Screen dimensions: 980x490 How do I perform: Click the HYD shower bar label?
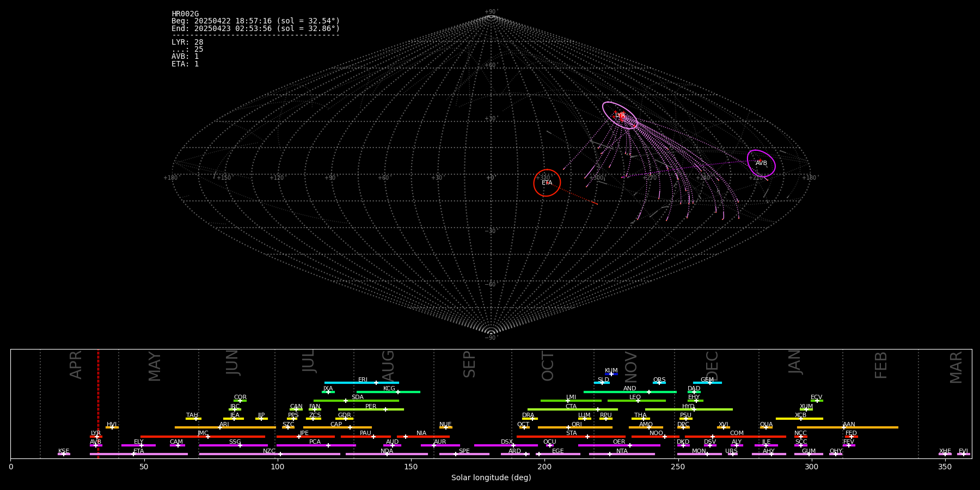[689, 407]
